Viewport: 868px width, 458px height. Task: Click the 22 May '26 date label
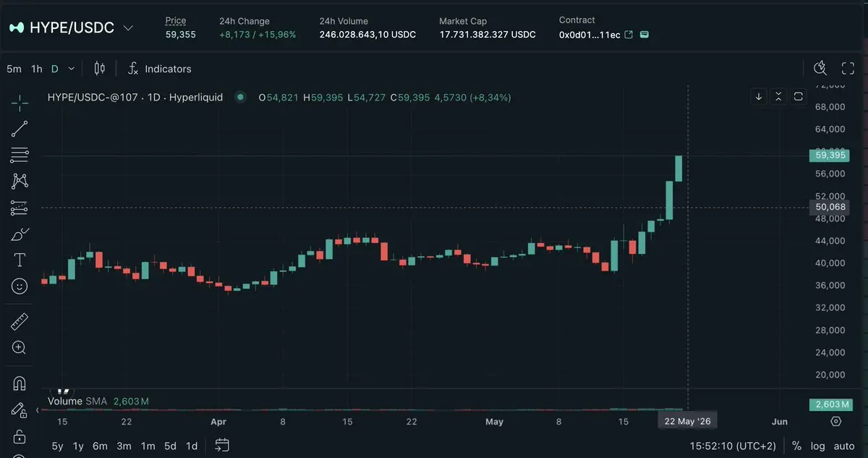tap(687, 421)
